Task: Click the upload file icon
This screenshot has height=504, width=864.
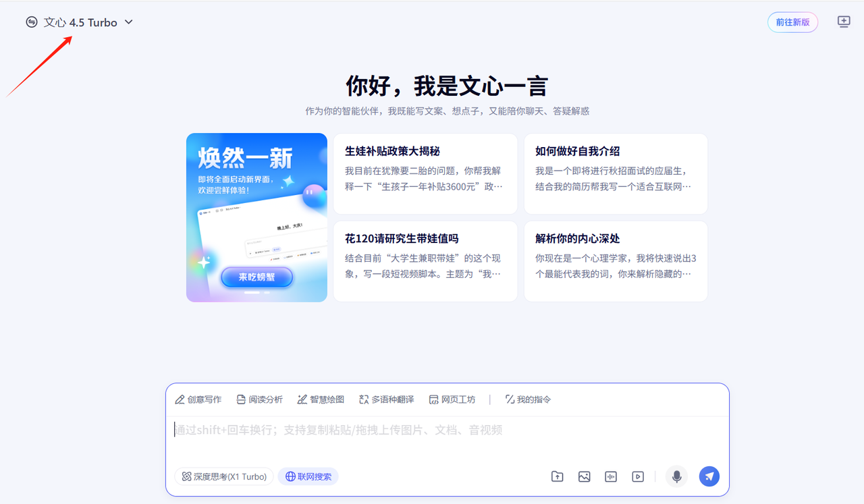Action: point(558,476)
